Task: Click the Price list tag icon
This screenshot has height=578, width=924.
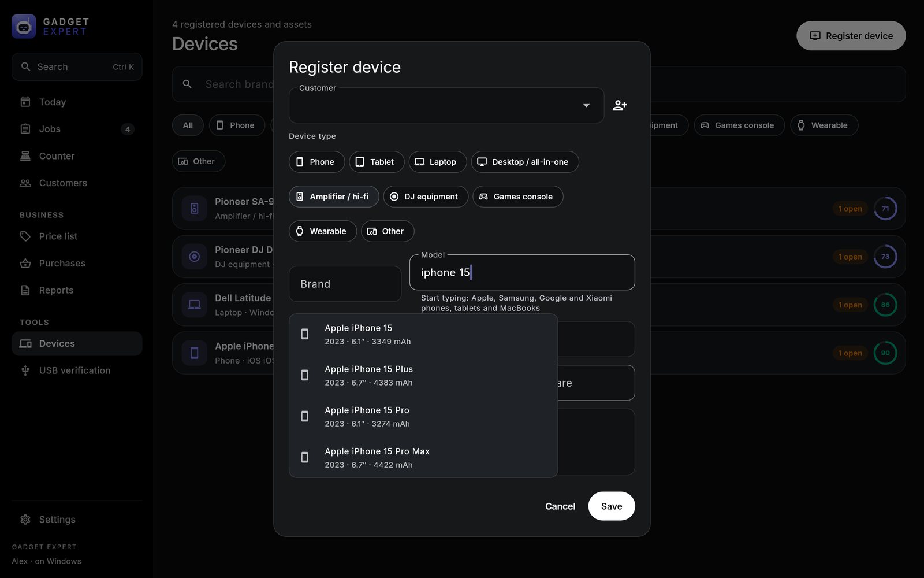Action: click(x=25, y=236)
